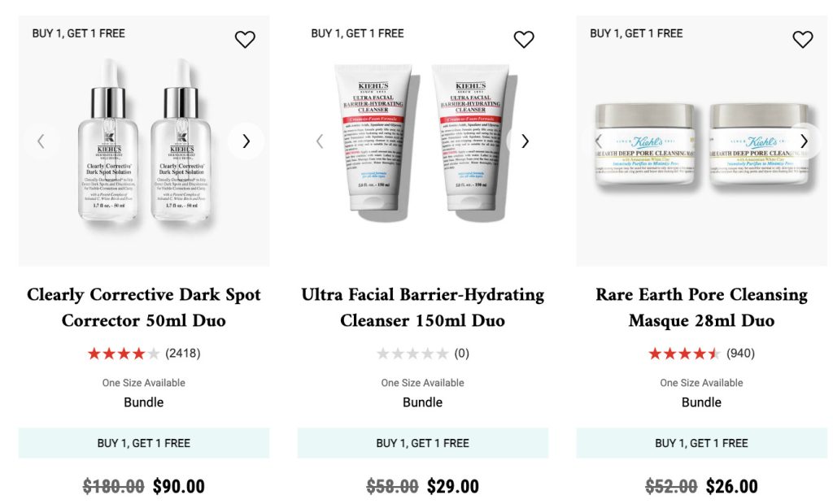View the 940 reviews star rating
Viewport: 833px width, 504px height.
(x=684, y=354)
